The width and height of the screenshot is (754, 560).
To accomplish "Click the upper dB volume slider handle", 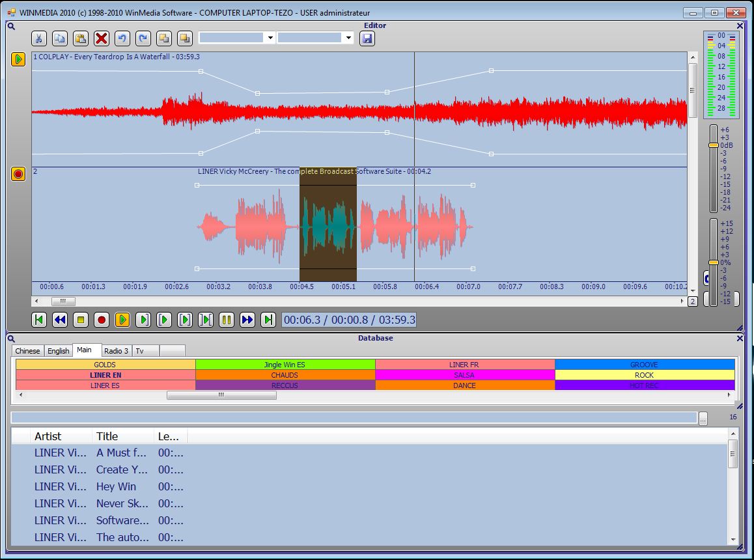I will [x=714, y=145].
